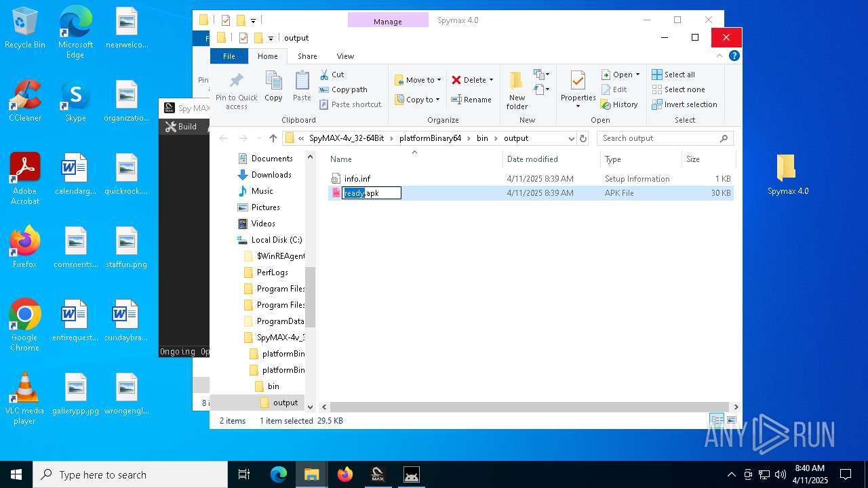Select the Skype desktop icon
868x488 pixels.
(x=75, y=100)
